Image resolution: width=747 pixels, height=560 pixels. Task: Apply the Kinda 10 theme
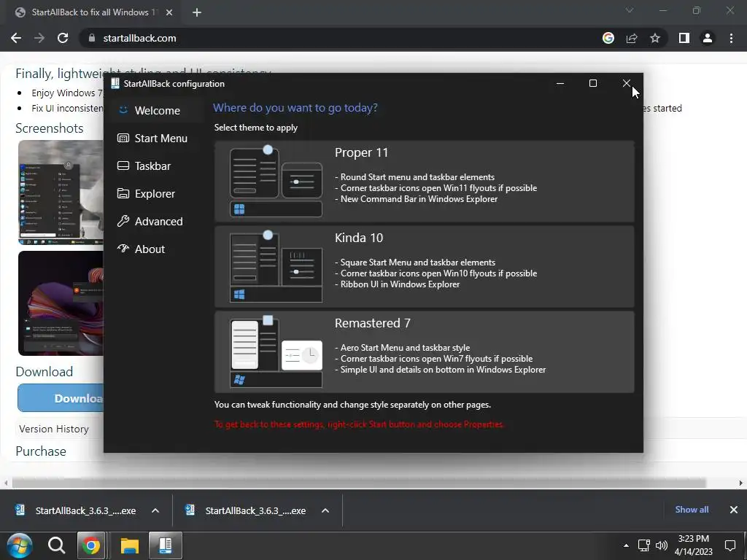[x=424, y=266]
